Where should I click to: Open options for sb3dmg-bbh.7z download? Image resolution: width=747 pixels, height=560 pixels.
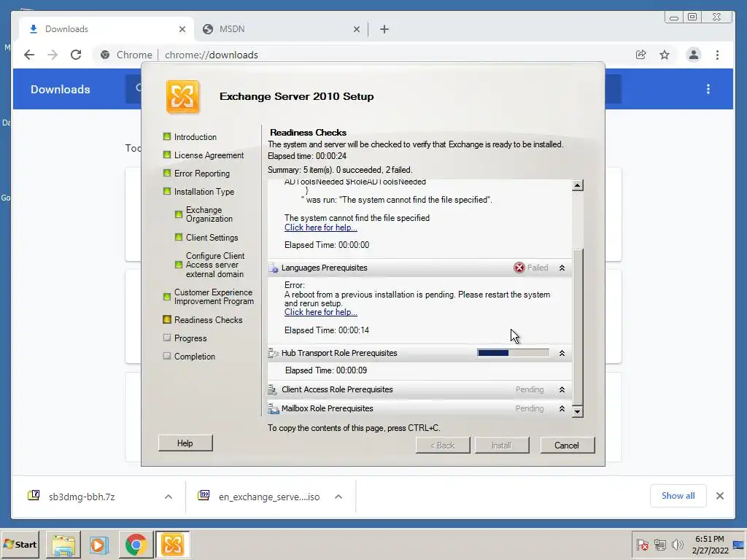pos(169,497)
